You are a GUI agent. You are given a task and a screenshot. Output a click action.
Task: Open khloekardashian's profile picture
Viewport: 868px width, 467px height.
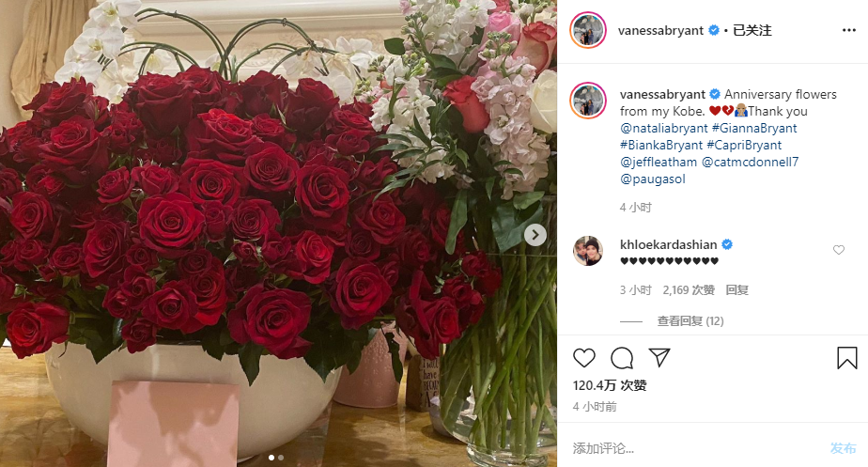click(x=588, y=250)
